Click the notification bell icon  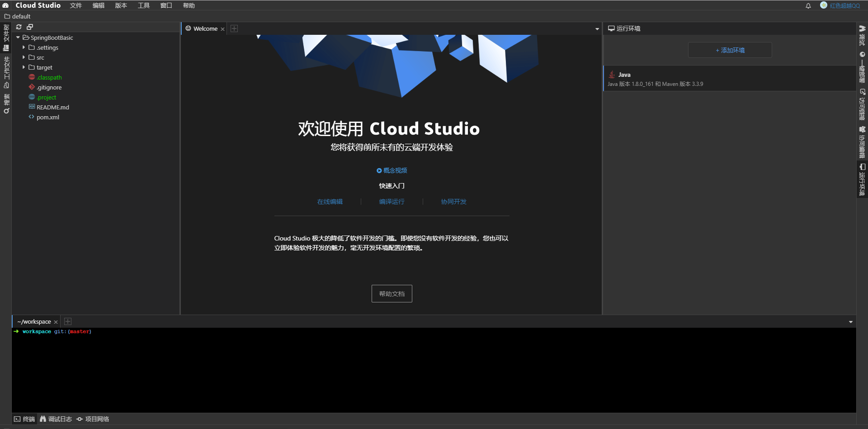(808, 6)
